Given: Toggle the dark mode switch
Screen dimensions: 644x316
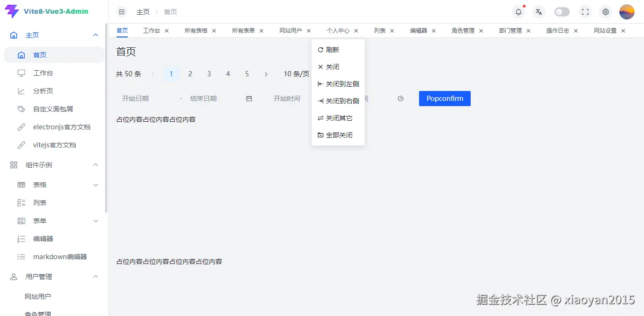Looking at the screenshot, I should [x=562, y=12].
